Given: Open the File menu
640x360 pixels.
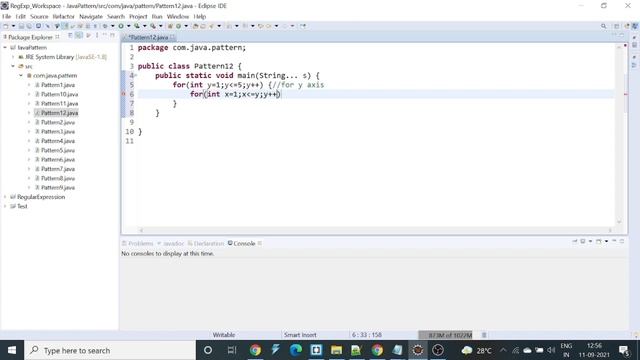Looking at the screenshot, I should 7,17.
